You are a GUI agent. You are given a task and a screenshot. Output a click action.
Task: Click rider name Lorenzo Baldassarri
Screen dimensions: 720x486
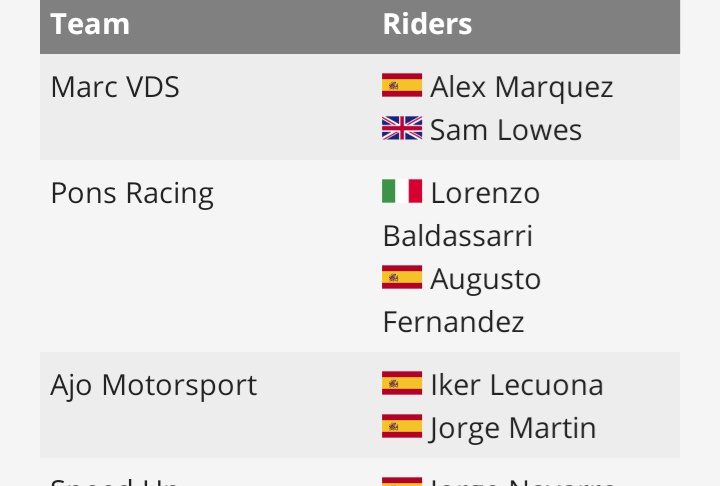[484, 193]
